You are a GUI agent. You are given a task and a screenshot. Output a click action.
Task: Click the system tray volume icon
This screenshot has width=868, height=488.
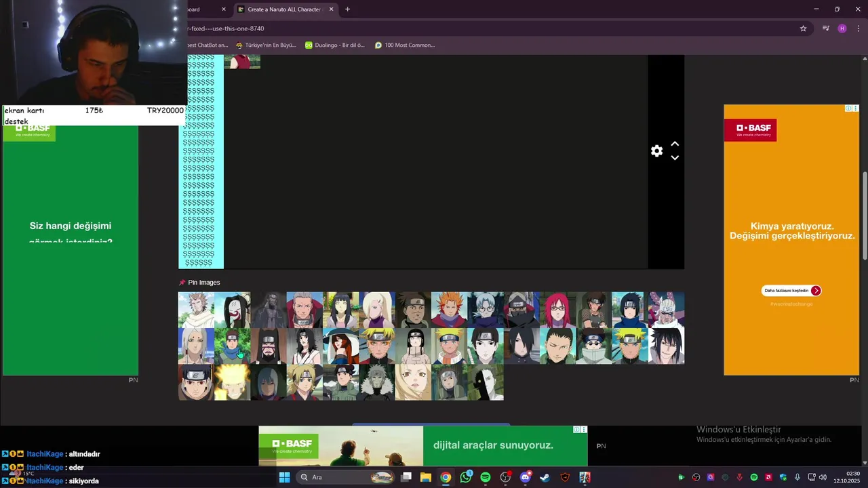[x=823, y=477]
